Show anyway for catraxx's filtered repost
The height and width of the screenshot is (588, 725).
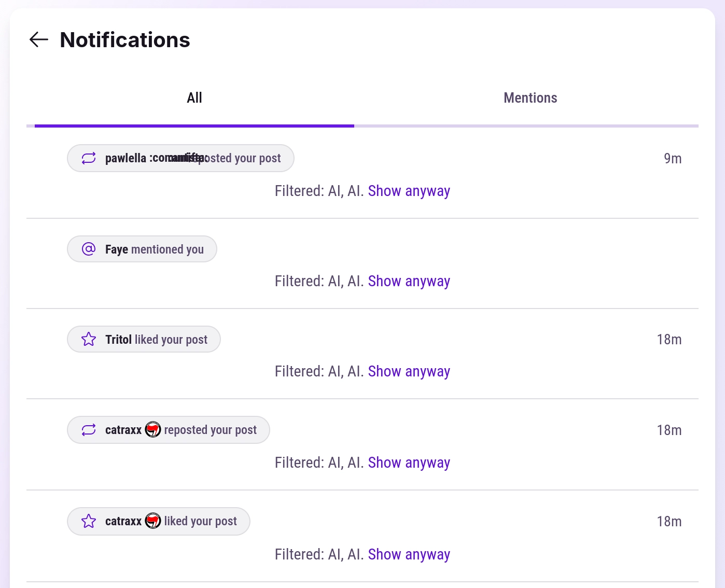[409, 462]
